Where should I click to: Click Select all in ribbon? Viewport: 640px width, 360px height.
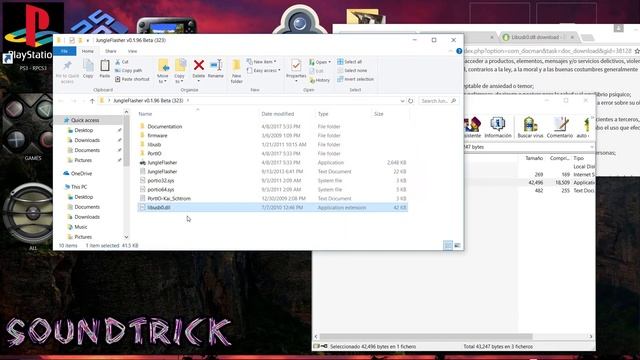coord(349,62)
